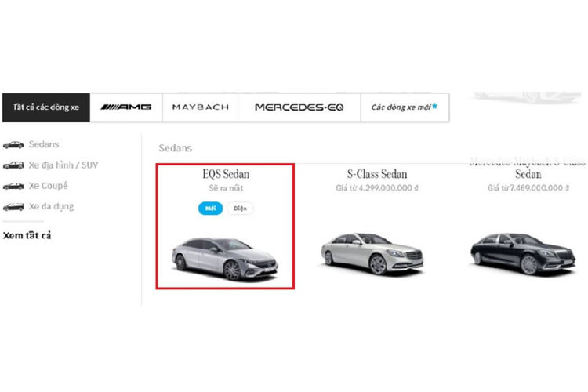The height and width of the screenshot is (392, 588).
Task: Open the 'Tất cả các dòng xe' tab
Action: pos(45,107)
